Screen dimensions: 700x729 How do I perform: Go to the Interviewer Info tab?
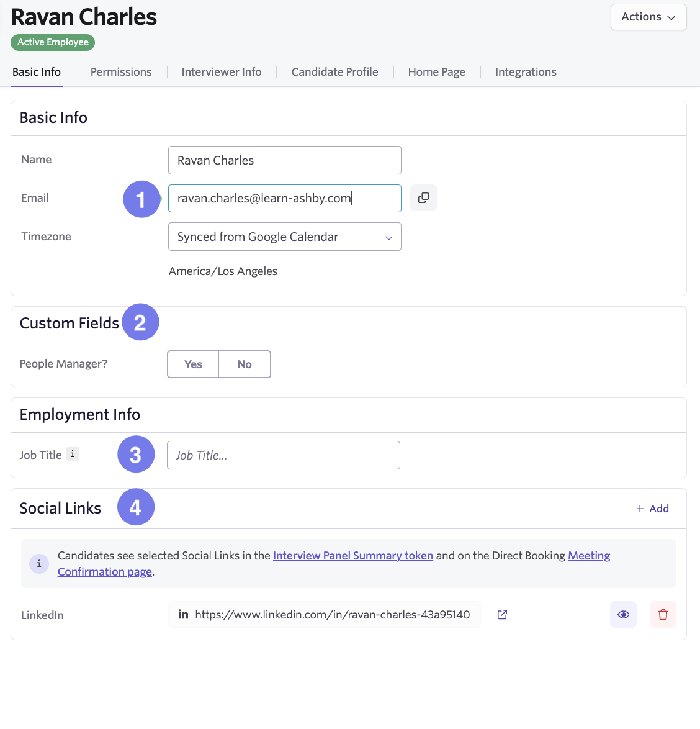point(222,72)
